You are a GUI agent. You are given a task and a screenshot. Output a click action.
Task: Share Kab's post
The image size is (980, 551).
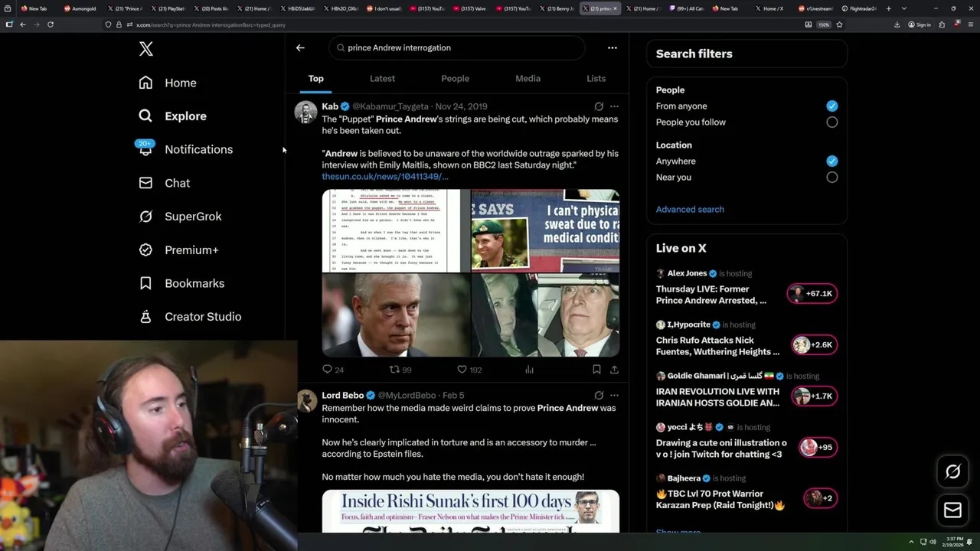pyautogui.click(x=614, y=370)
